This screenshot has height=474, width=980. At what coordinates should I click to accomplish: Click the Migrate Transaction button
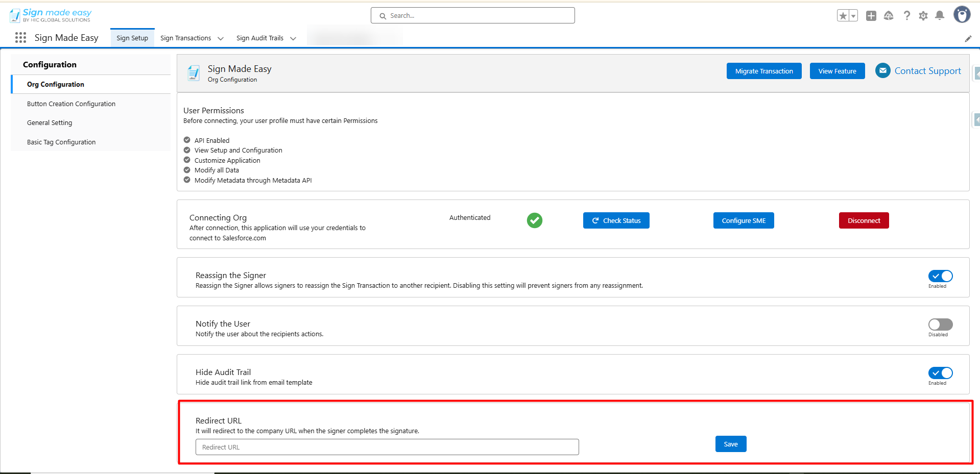(764, 71)
